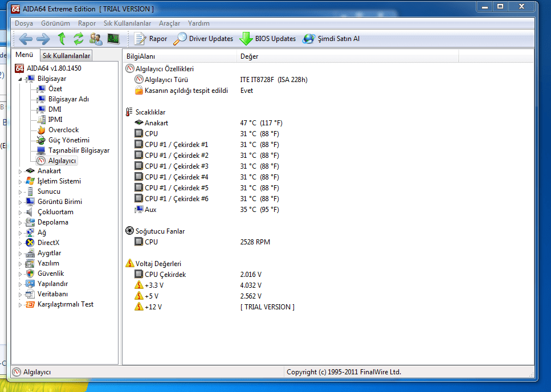Expand the İşletim Sistemi tree node

click(20, 182)
